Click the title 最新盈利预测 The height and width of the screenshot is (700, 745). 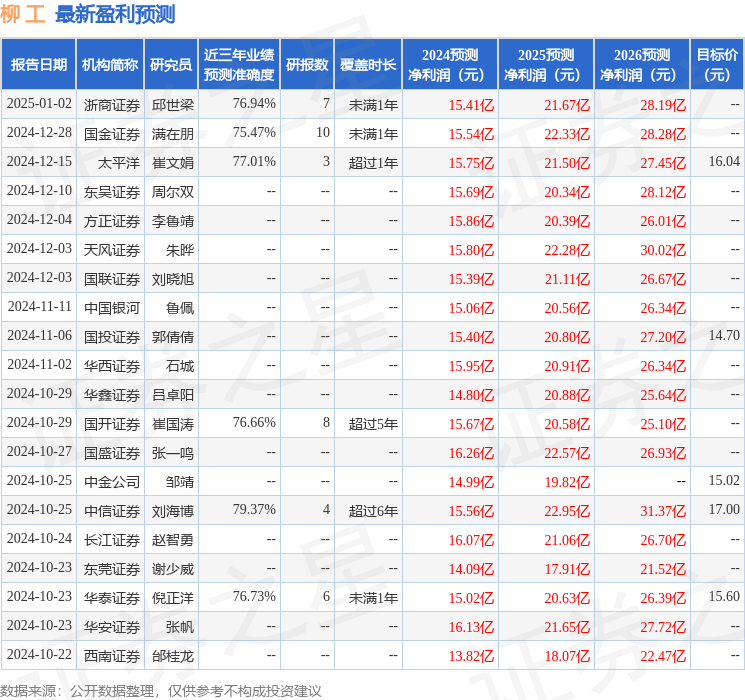tap(115, 14)
